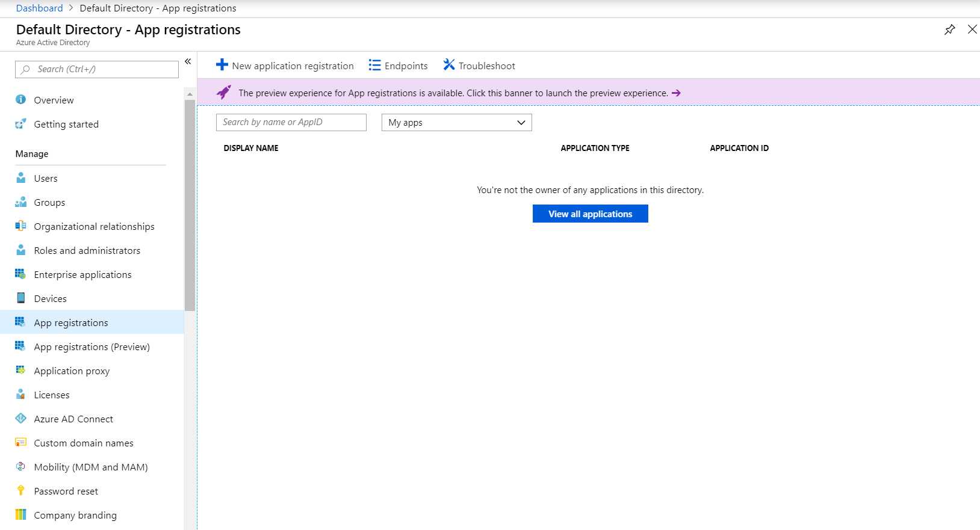
Task: Sort by APPLICATION ID column header
Action: pos(739,148)
